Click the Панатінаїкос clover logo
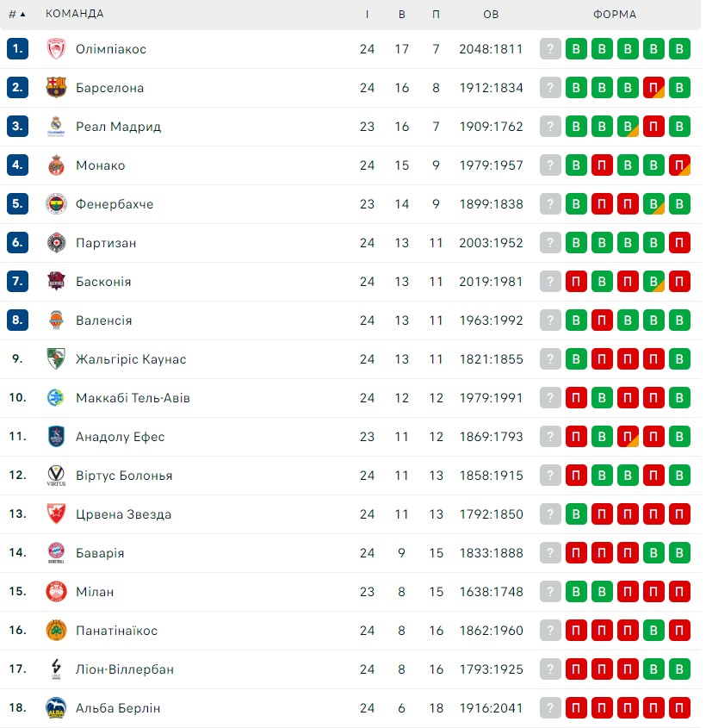 [x=56, y=631]
